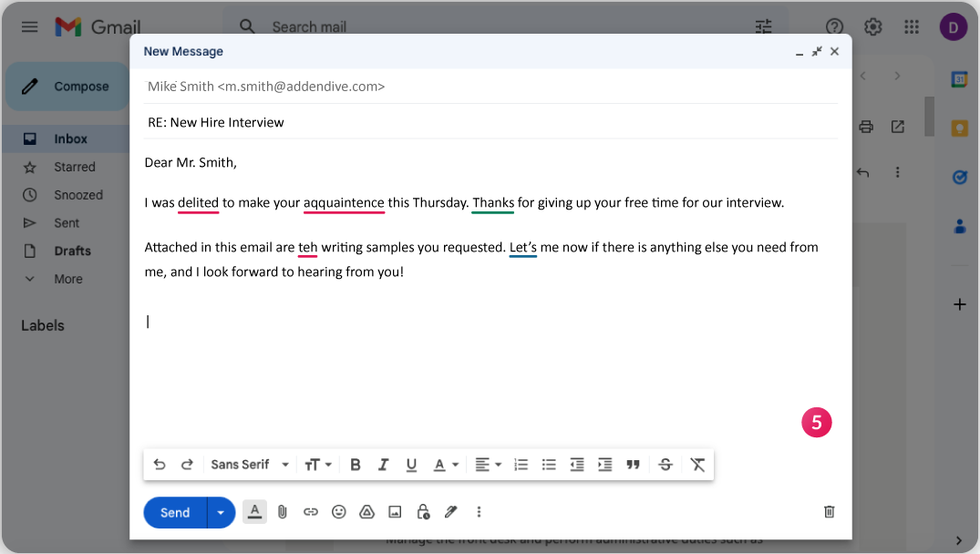Viewport: 980px width, 554px height.
Task: Insert files using Google Drive icon
Action: 366,512
